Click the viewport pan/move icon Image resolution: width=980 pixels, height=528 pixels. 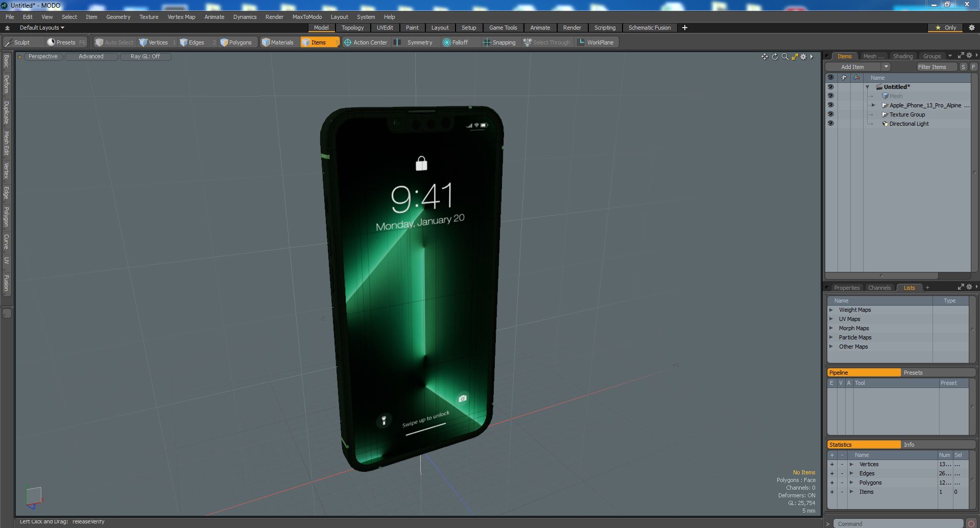click(x=764, y=57)
